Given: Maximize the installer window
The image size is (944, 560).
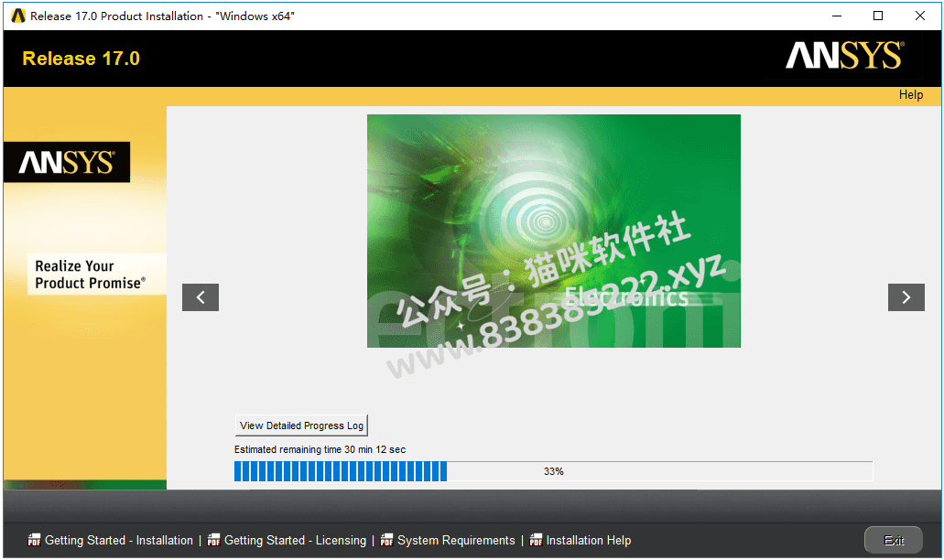Looking at the screenshot, I should tap(878, 16).
